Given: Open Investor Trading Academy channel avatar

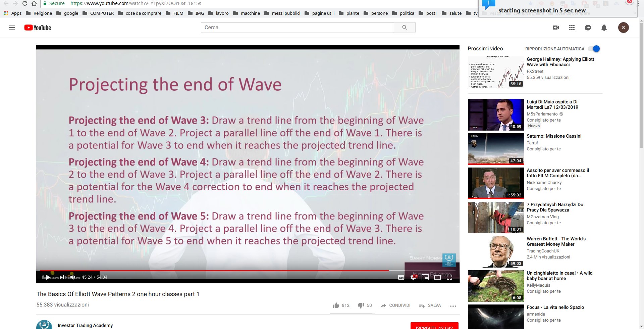Looking at the screenshot, I should point(44,325).
